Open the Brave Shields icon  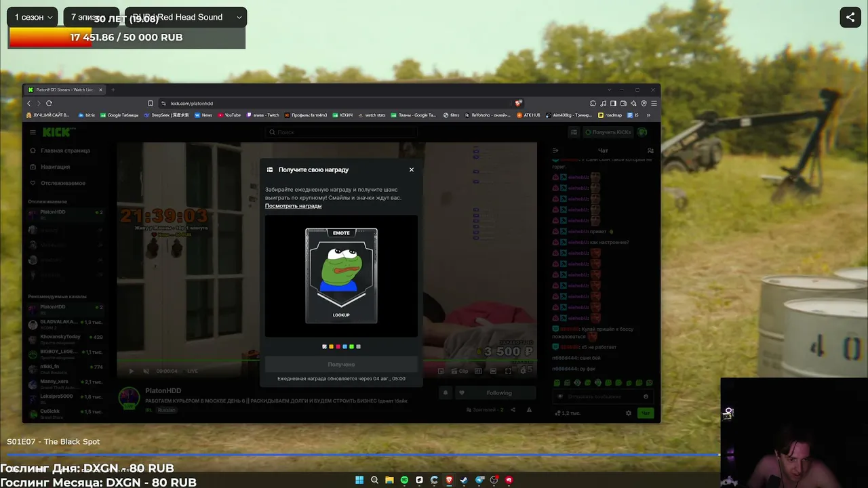click(x=518, y=103)
